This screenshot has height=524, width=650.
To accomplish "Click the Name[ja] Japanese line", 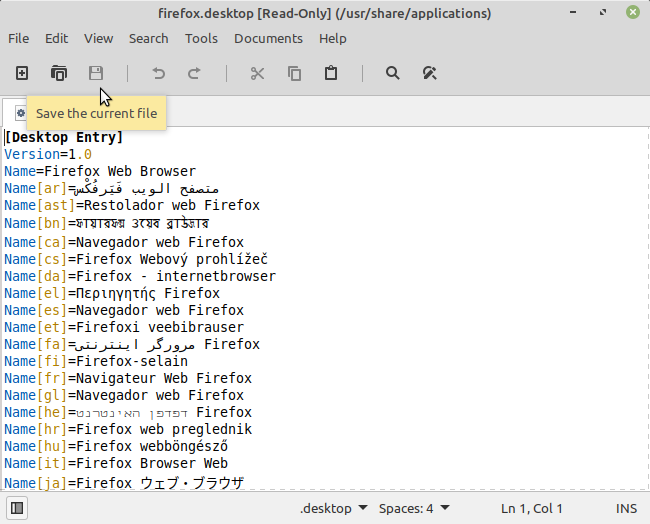I will click(x=124, y=483).
